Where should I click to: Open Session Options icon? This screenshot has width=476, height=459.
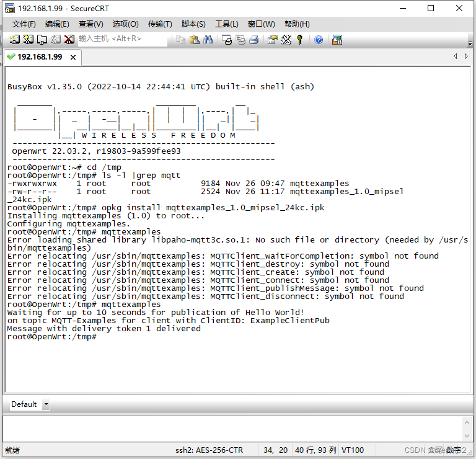click(x=273, y=40)
